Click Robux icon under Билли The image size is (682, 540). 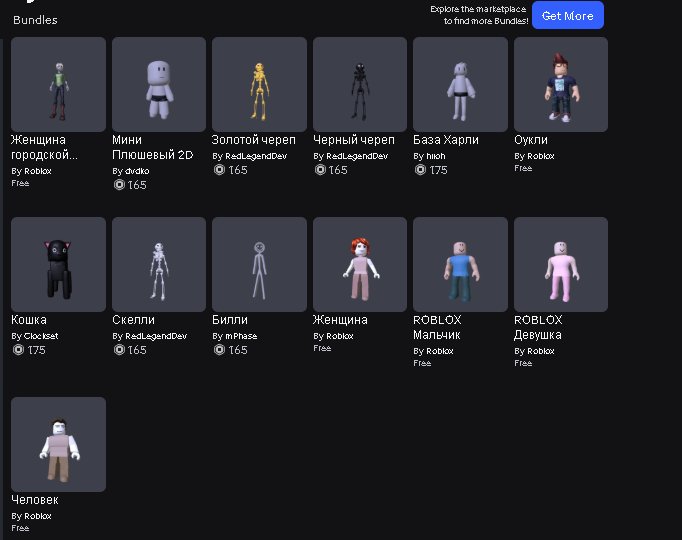pyautogui.click(x=220, y=350)
